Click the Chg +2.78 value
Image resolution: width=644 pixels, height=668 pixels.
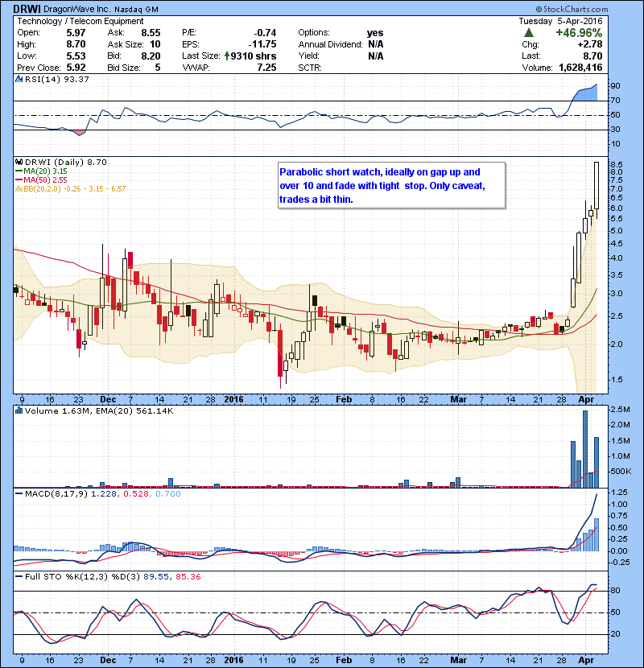point(590,44)
